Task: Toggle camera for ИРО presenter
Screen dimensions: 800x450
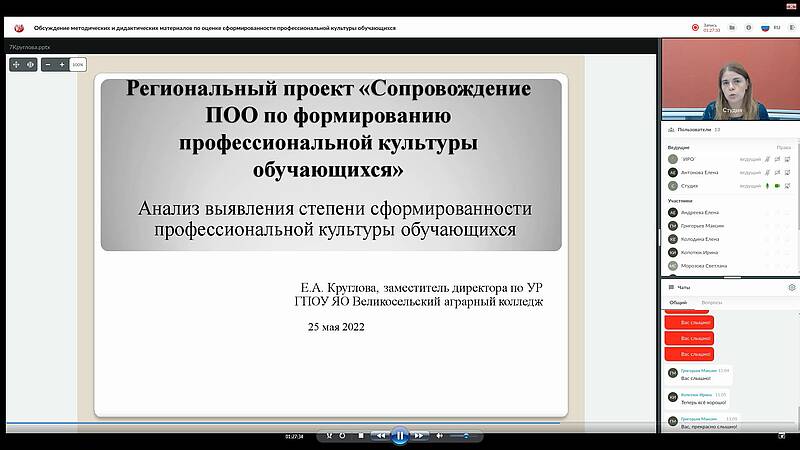Action: click(x=777, y=159)
